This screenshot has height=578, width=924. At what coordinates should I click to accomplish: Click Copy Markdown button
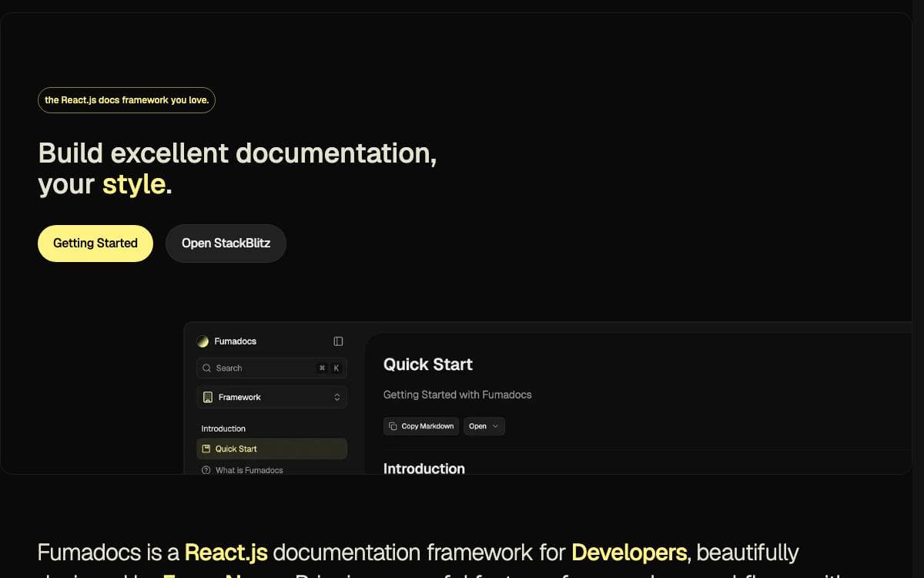(421, 426)
